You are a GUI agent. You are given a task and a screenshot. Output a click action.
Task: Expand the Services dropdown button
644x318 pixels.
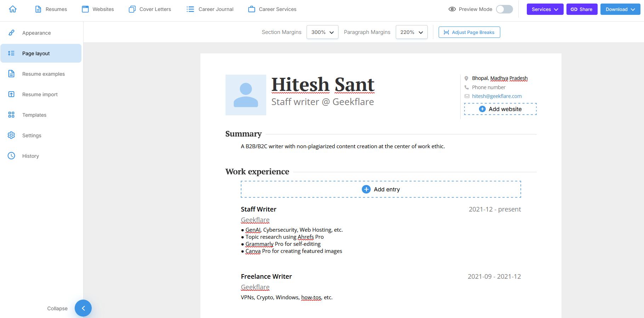click(545, 9)
